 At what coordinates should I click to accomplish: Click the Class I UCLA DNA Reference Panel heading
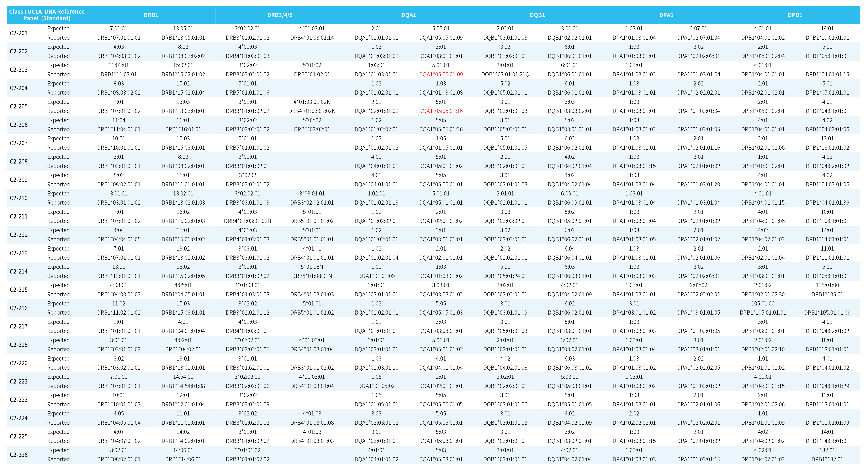[x=47, y=15]
